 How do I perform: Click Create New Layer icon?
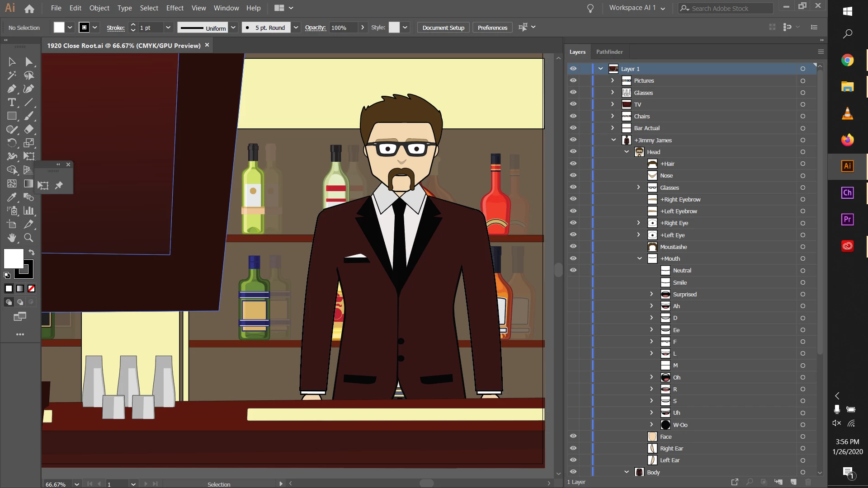[x=793, y=482]
